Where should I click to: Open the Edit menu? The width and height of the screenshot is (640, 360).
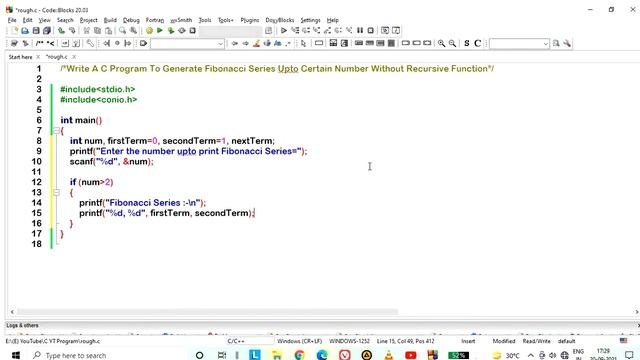tap(27, 20)
